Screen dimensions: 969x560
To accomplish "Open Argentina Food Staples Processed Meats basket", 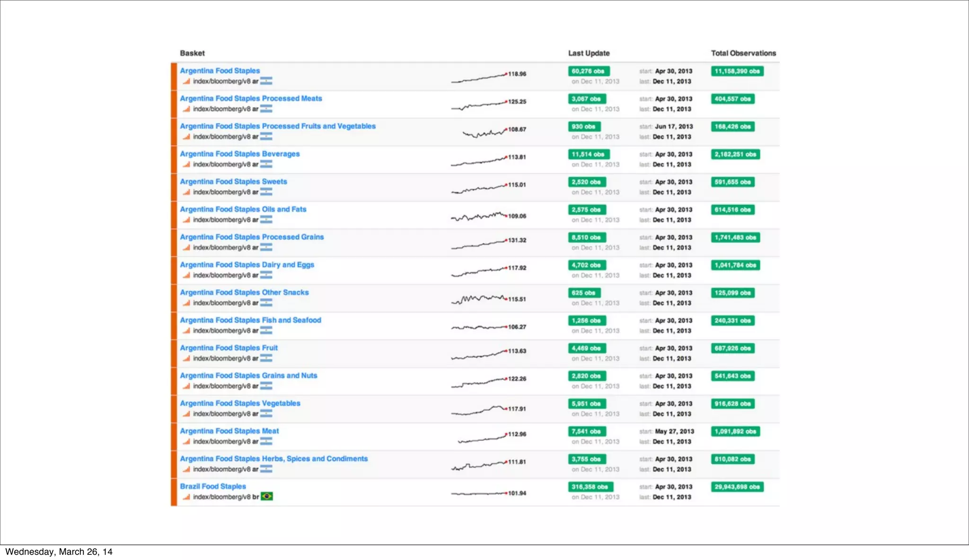I will pyautogui.click(x=251, y=98).
